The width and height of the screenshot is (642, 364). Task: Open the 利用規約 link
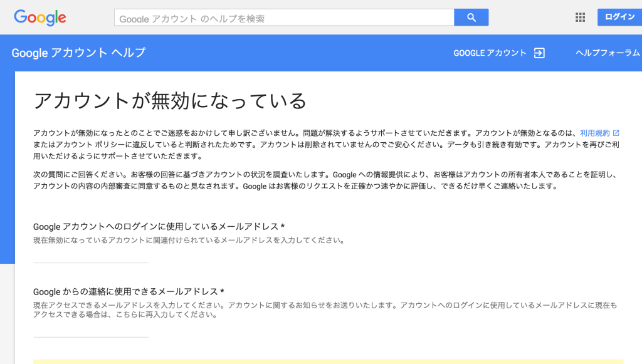pos(595,133)
